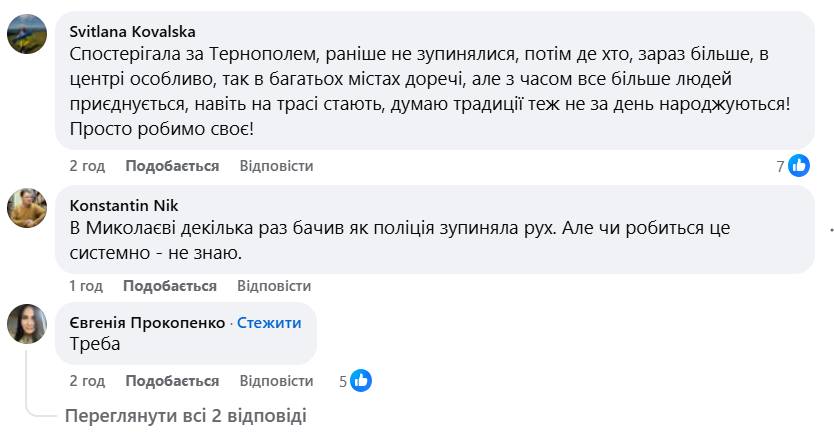Viewport: 834px width, 434px height.
Task: Open the '1 год' timestamp on Konstantin's comment
Action: (86, 286)
